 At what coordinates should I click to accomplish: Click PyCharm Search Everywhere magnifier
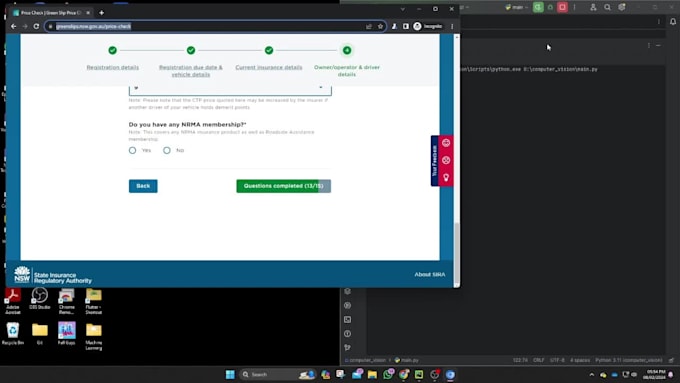[x=608, y=7]
